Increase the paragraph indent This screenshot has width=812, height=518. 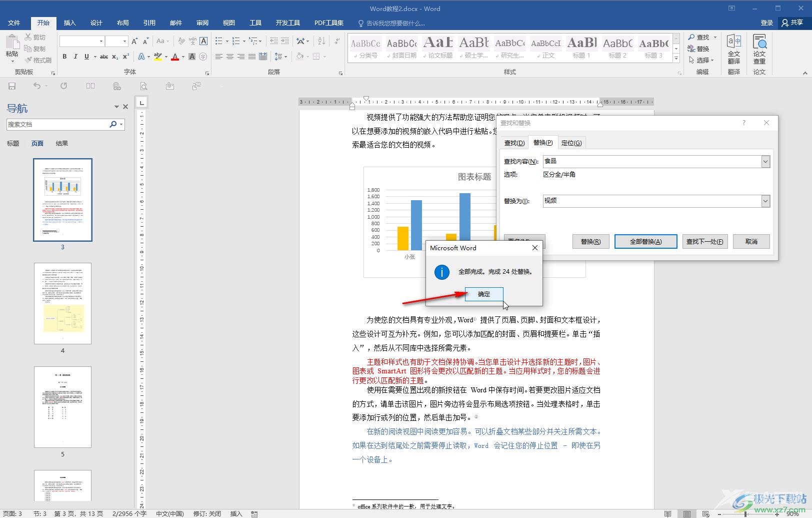coord(285,41)
